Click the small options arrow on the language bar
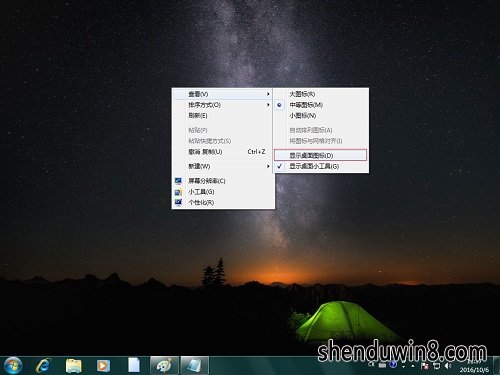 [404, 366]
